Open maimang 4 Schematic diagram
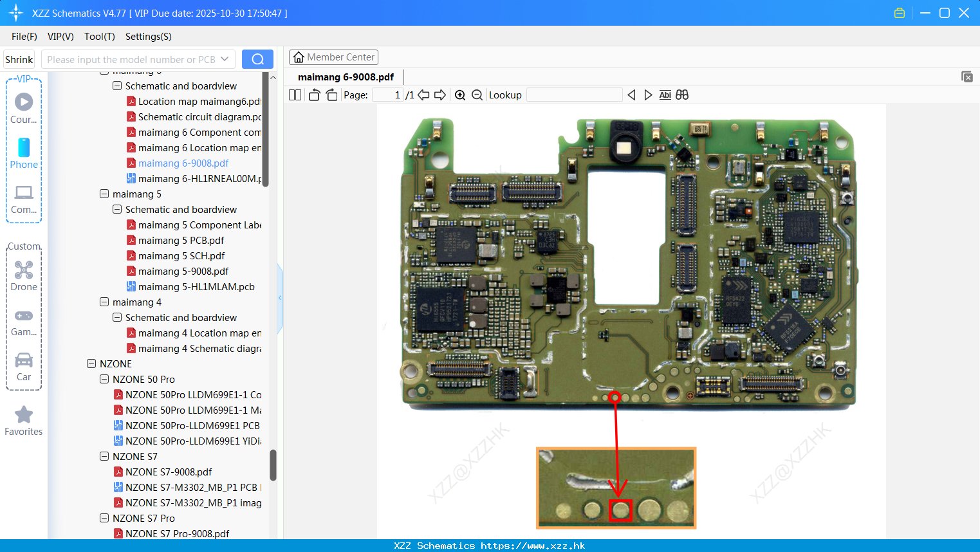The image size is (980, 552). pyautogui.click(x=194, y=348)
